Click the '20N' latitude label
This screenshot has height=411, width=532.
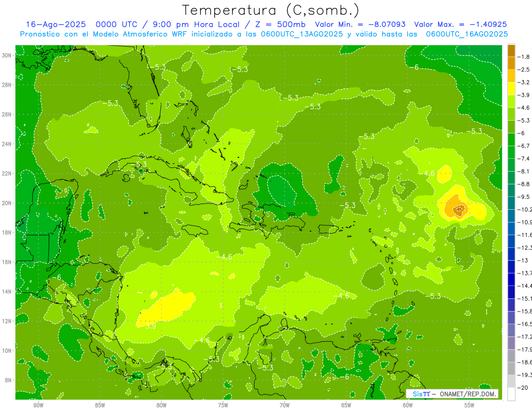7,203
